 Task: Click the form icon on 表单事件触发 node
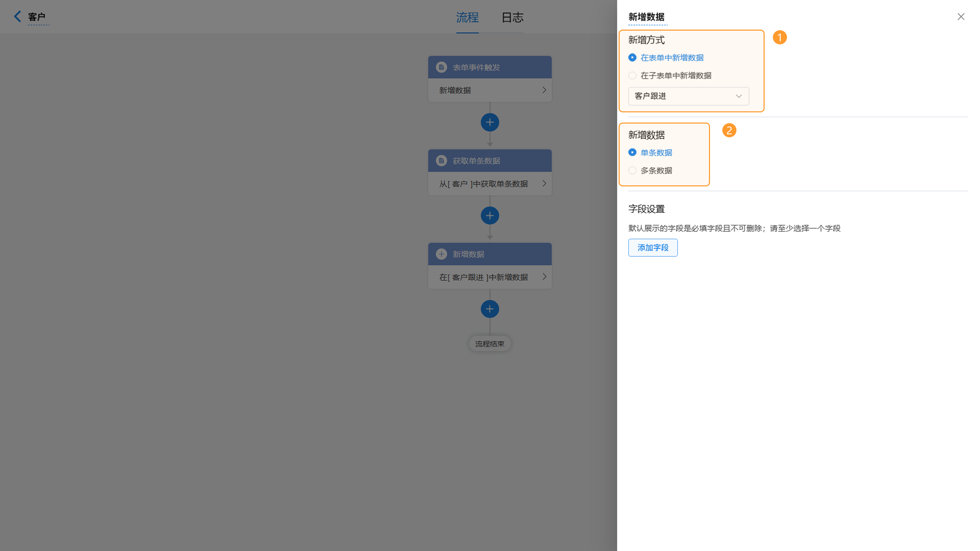tap(441, 67)
